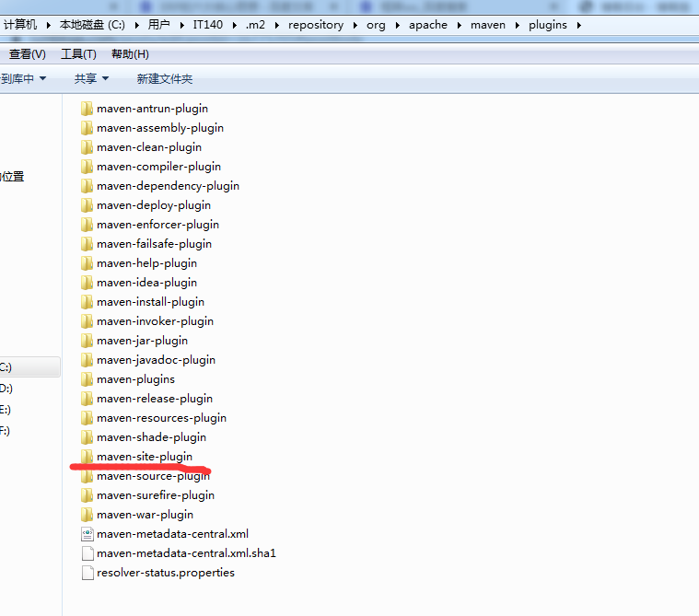
Task: Select the E:) drive in sidebar
Action: 6,410
